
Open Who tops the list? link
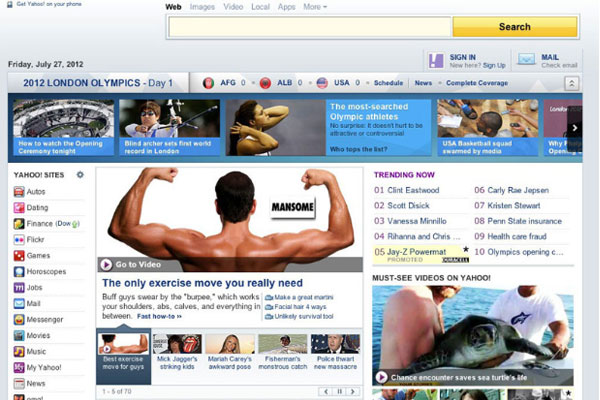359,149
